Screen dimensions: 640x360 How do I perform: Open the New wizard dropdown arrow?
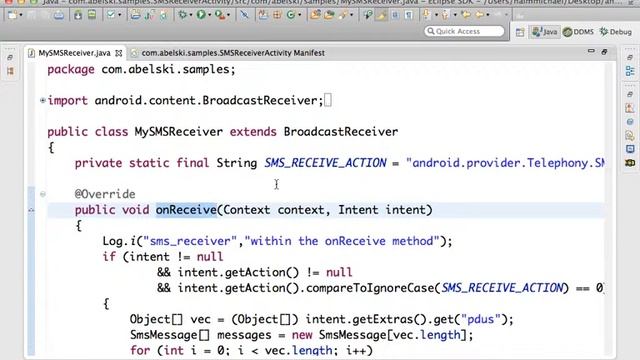tap(21, 15)
